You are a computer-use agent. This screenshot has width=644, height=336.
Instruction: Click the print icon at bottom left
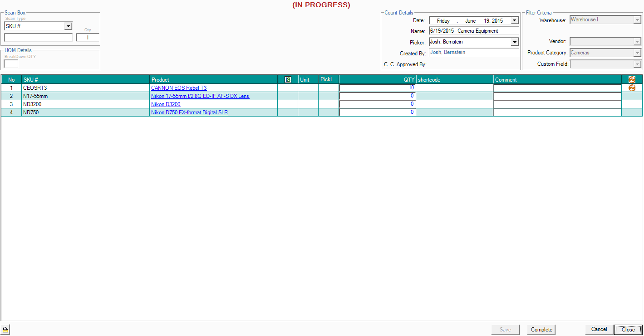(6, 330)
